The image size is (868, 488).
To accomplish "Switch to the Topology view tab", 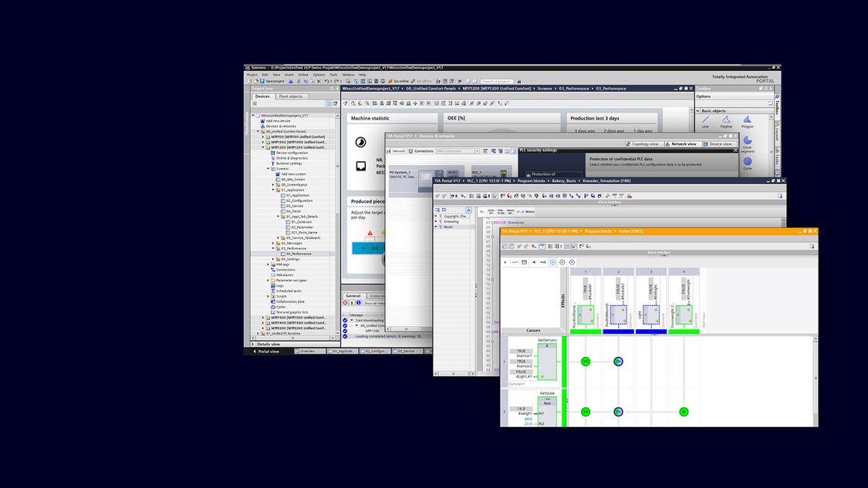I will click(643, 144).
